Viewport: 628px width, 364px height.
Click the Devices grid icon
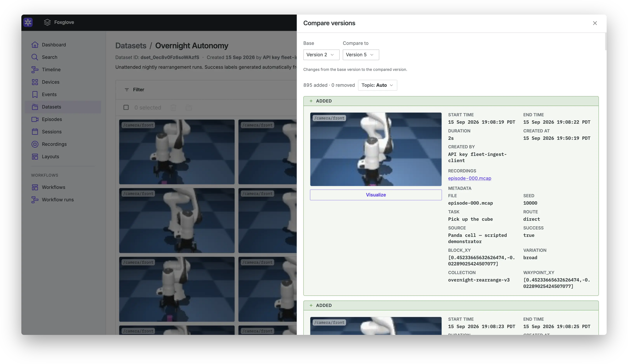pyautogui.click(x=35, y=82)
